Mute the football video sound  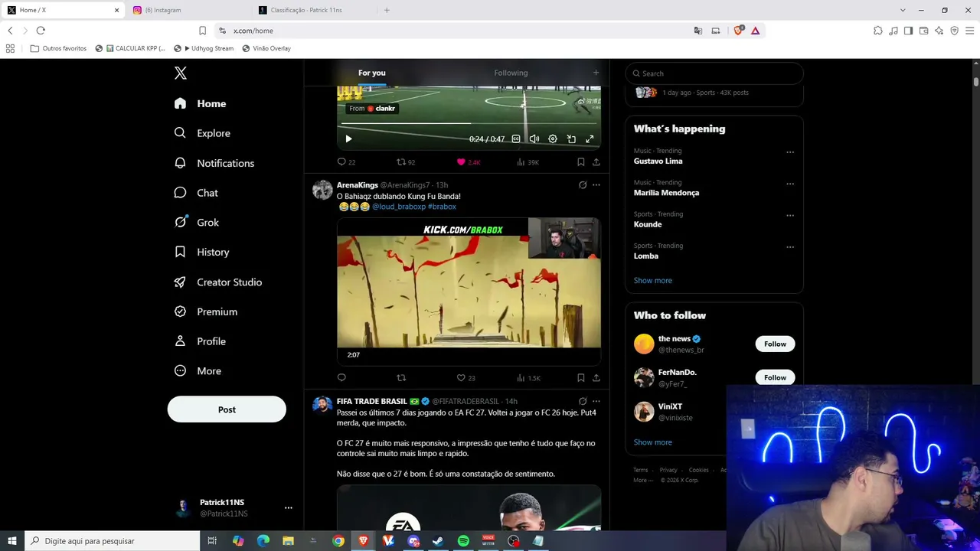click(x=534, y=139)
